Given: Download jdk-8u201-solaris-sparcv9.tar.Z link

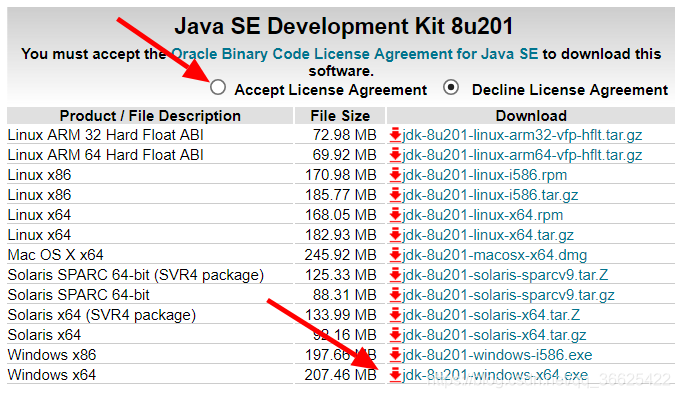Looking at the screenshot, I should [x=505, y=274].
